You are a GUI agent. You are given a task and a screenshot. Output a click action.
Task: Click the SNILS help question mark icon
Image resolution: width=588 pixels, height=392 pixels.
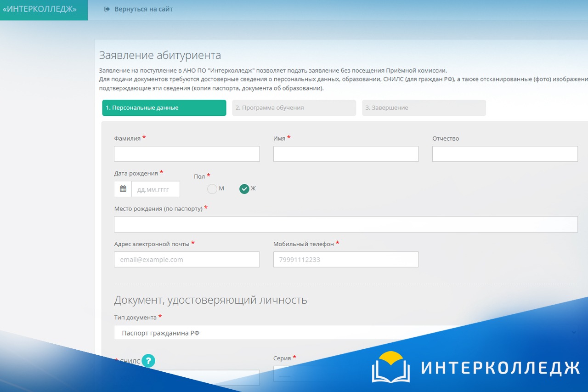pos(148,361)
